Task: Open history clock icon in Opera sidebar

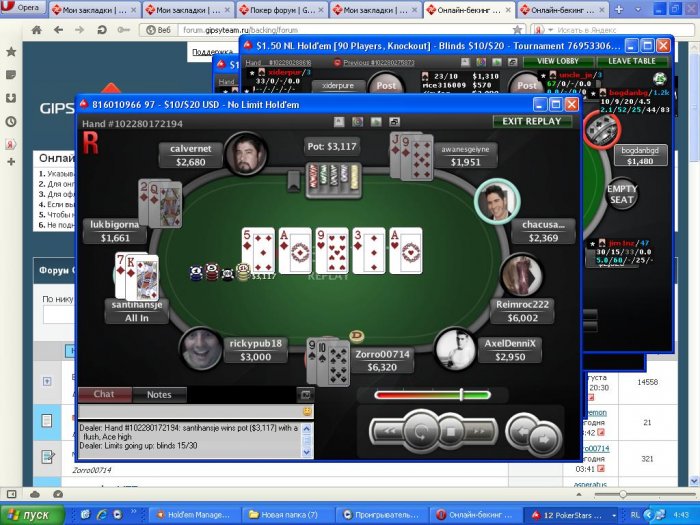Action: click(x=11, y=121)
